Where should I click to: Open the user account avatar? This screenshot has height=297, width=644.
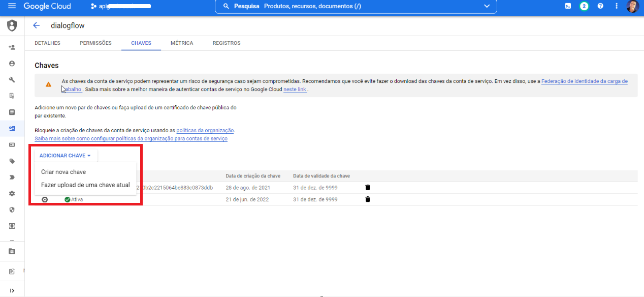632,6
